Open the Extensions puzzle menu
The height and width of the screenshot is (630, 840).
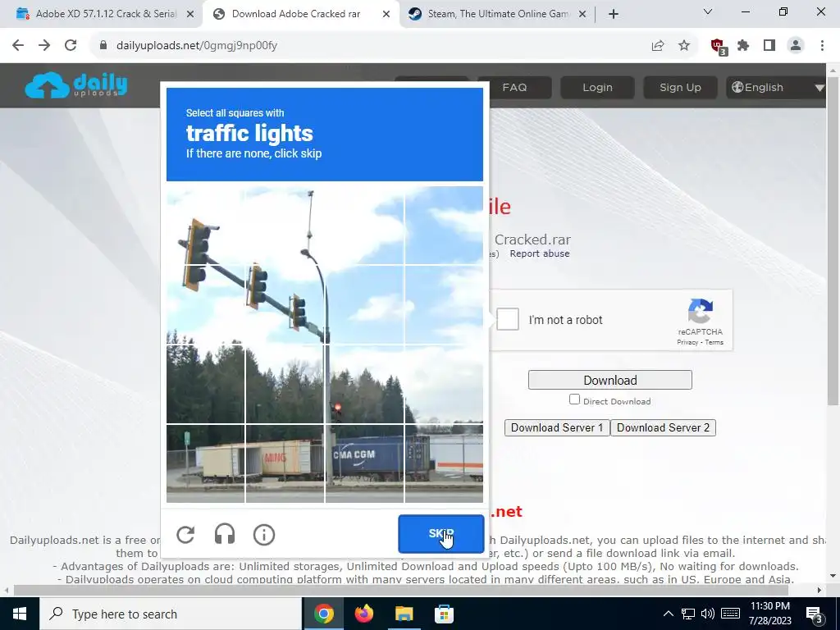pos(743,46)
